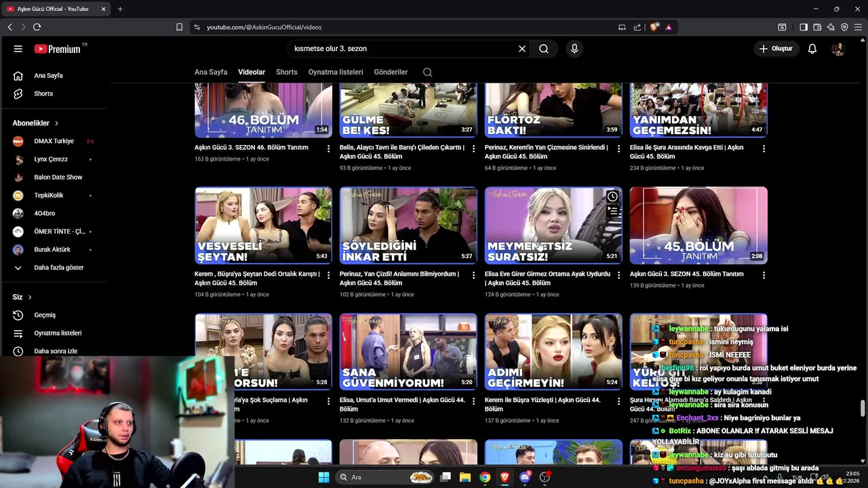Expand the Abonelikler section chevron
The image size is (868, 488).
pos(56,123)
